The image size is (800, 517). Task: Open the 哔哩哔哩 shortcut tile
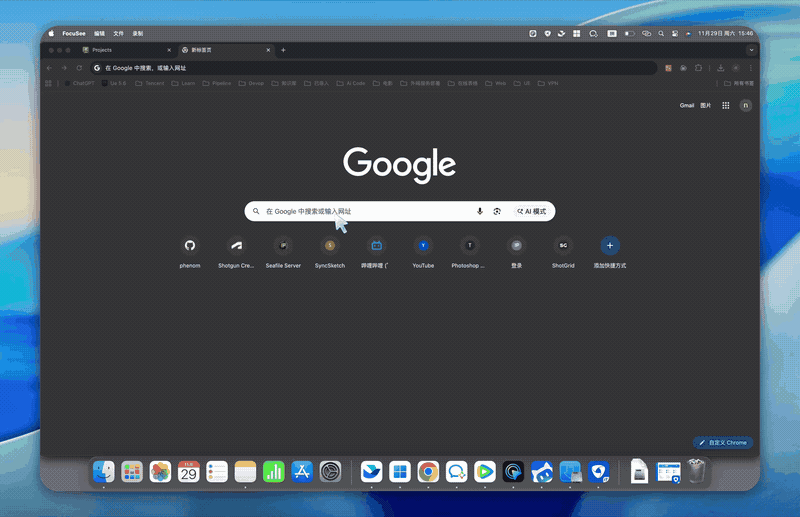tap(377, 252)
